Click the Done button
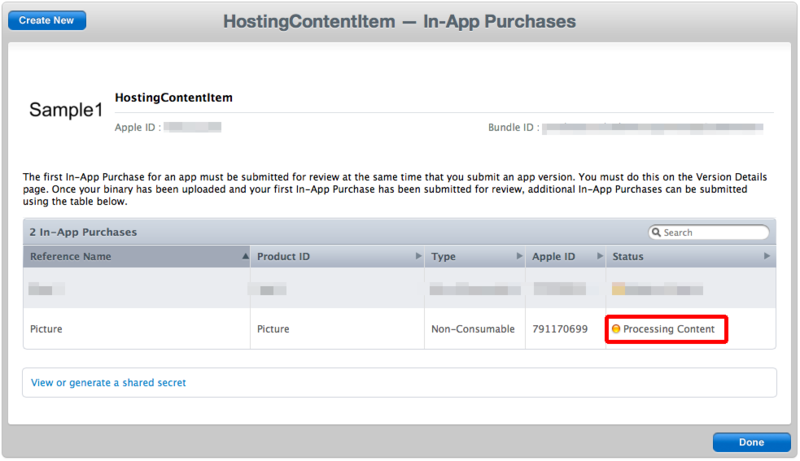This screenshot has height=461, width=800. pyautogui.click(x=751, y=442)
